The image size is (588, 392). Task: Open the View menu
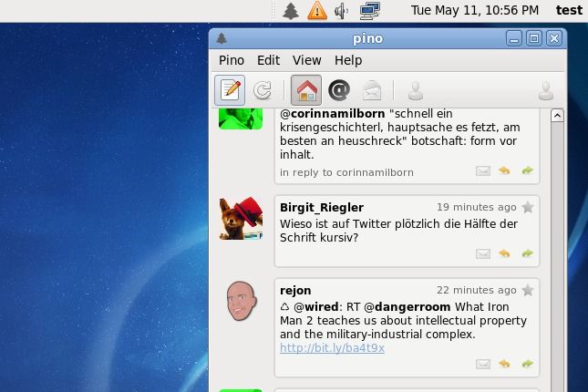coord(306,60)
